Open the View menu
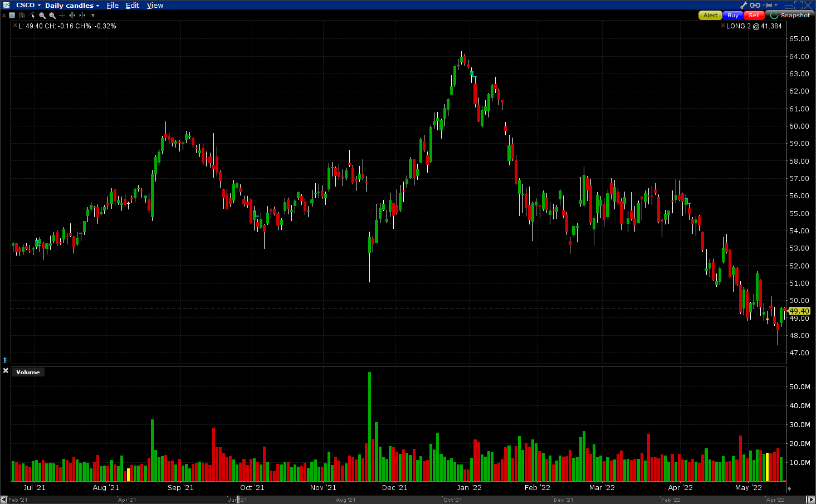The width and height of the screenshot is (816, 504). click(155, 6)
